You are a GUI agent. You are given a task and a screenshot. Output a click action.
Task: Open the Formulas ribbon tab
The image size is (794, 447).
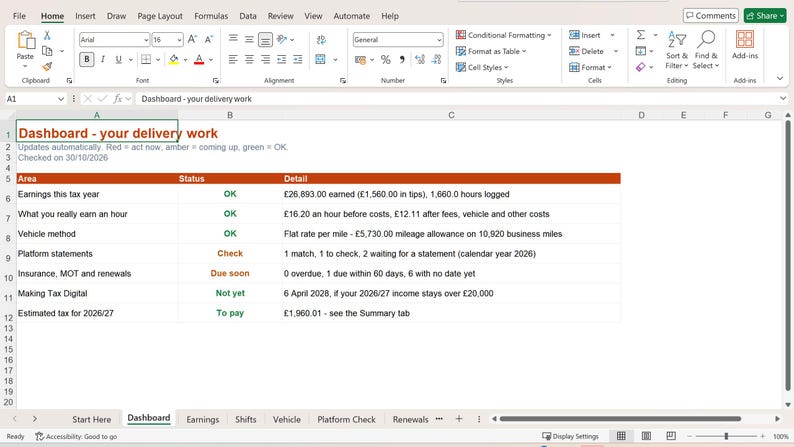[211, 16]
